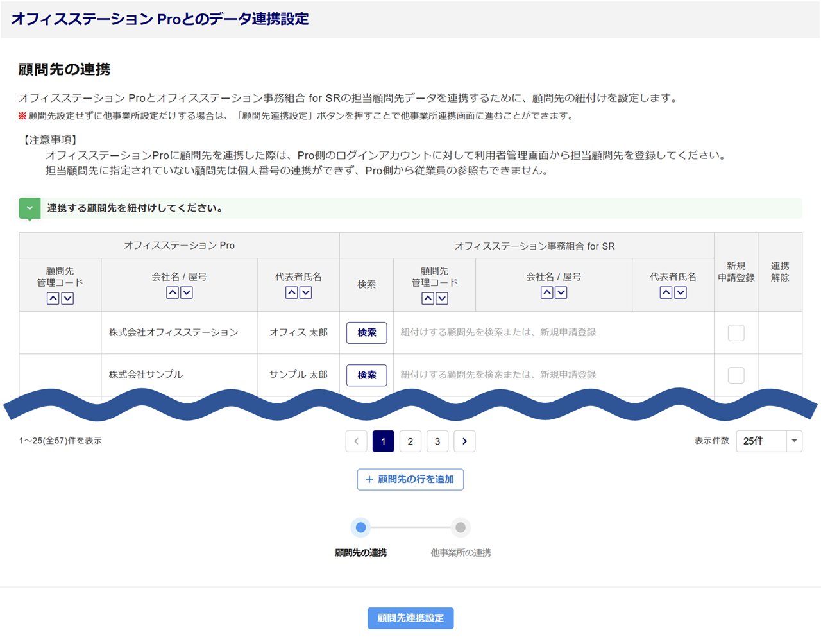Sort SR 代表者氏名 column ascending
This screenshot has width=821, height=644.
point(666,292)
